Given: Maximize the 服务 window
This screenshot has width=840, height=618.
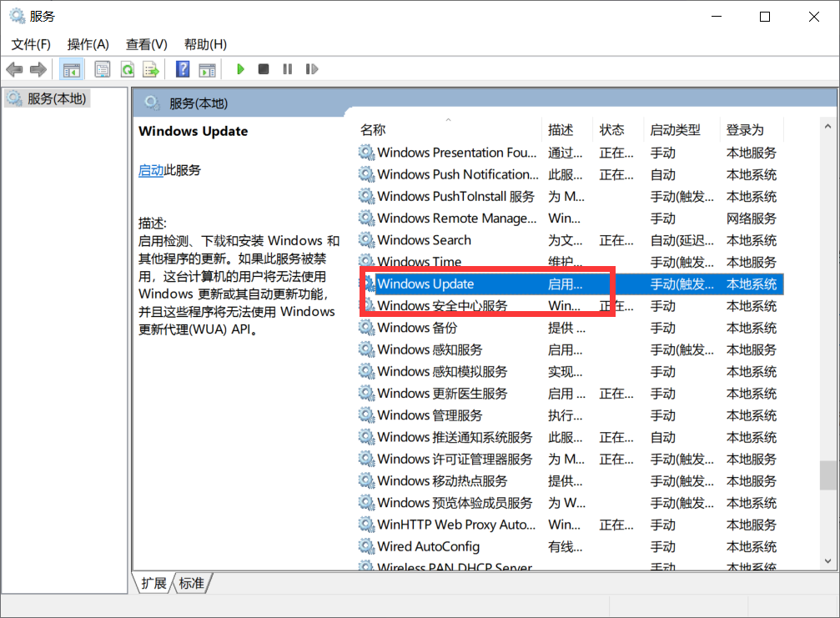Looking at the screenshot, I should [x=765, y=17].
